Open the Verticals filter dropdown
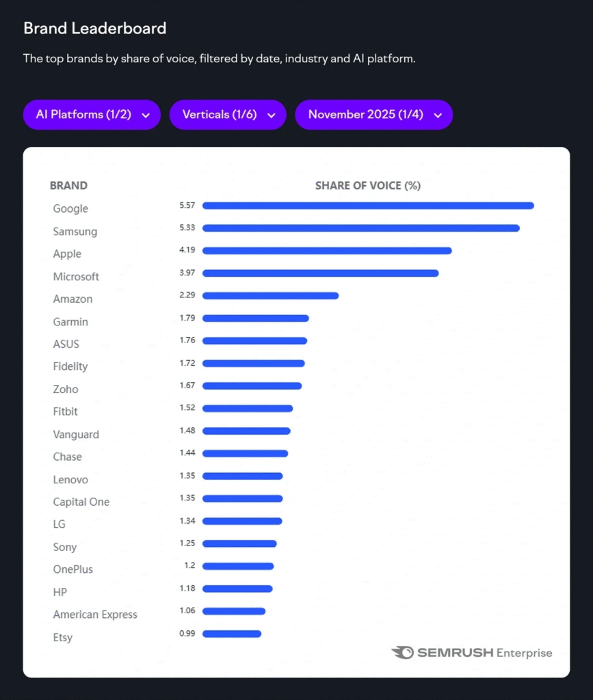This screenshot has width=593, height=700. click(228, 115)
